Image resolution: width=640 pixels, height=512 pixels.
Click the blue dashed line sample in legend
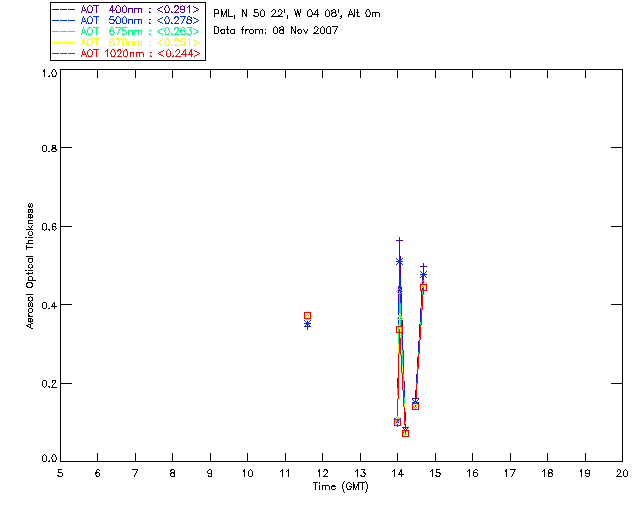click(64, 20)
